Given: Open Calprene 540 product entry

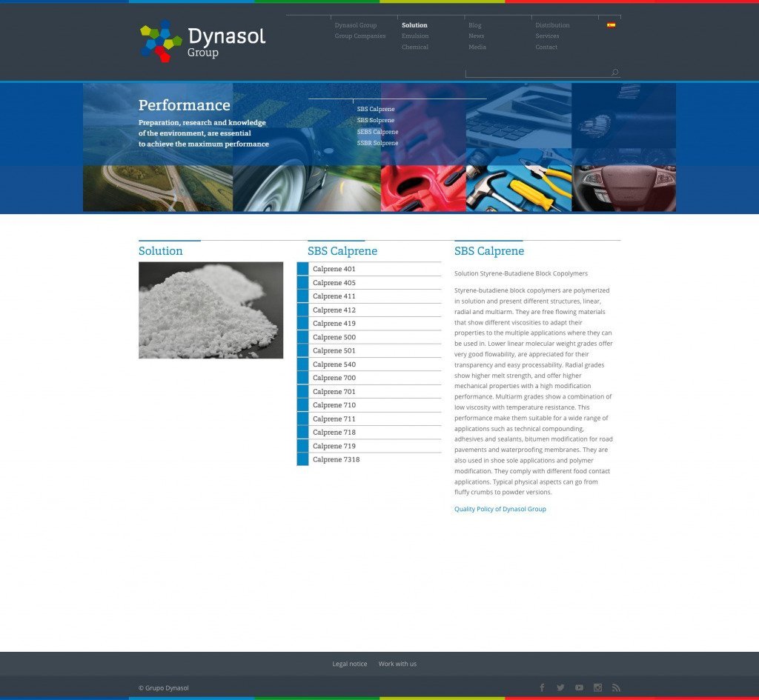Looking at the screenshot, I should tap(369, 364).
